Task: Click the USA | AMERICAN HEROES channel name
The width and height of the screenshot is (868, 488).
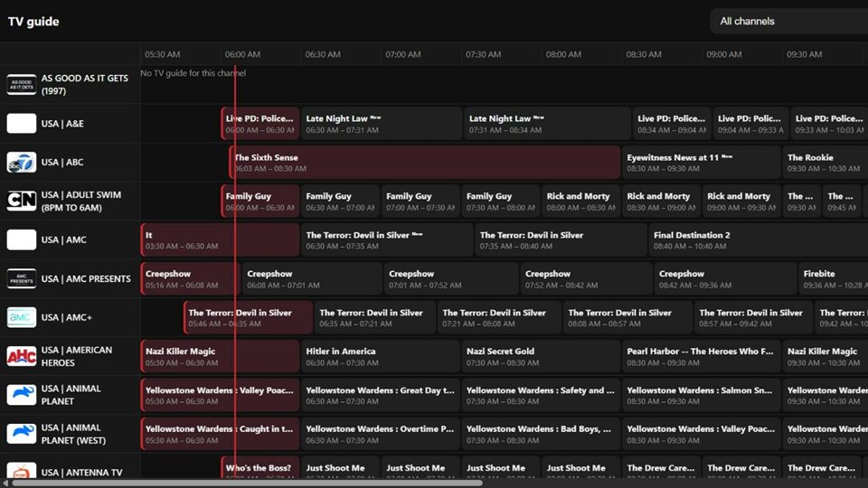Action: click(76, 356)
